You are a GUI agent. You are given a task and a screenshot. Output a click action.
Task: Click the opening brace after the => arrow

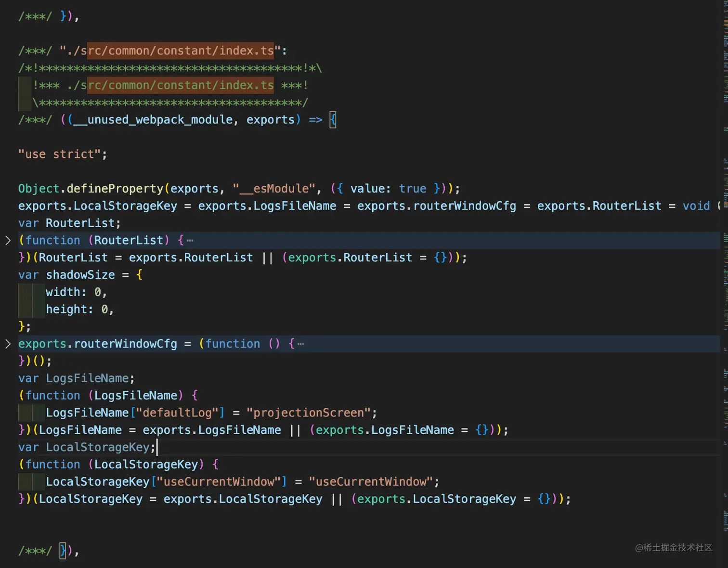coord(333,120)
